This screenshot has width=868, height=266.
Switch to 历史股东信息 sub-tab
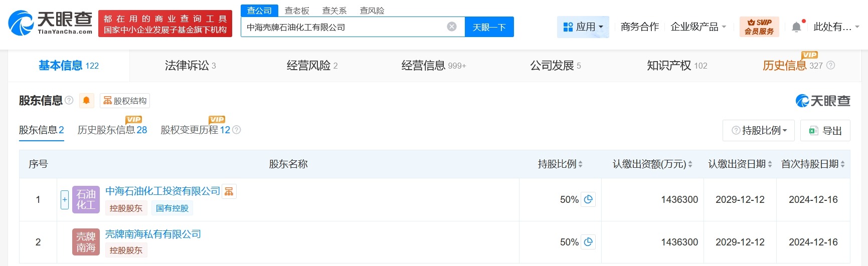tap(112, 130)
